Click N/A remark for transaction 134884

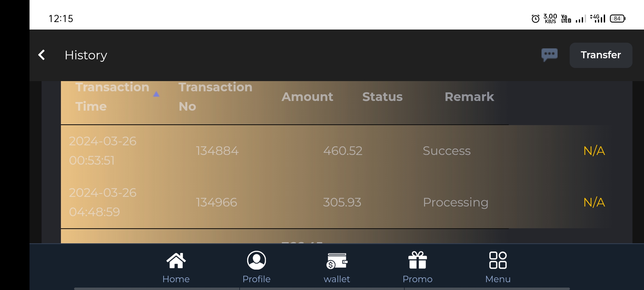pos(594,151)
